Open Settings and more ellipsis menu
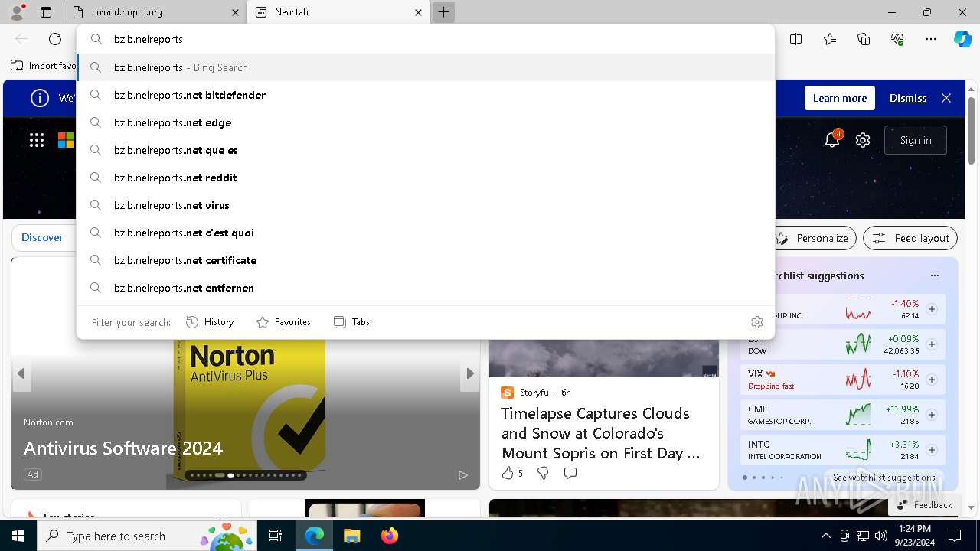Viewport: 980px width, 551px height. (931, 39)
